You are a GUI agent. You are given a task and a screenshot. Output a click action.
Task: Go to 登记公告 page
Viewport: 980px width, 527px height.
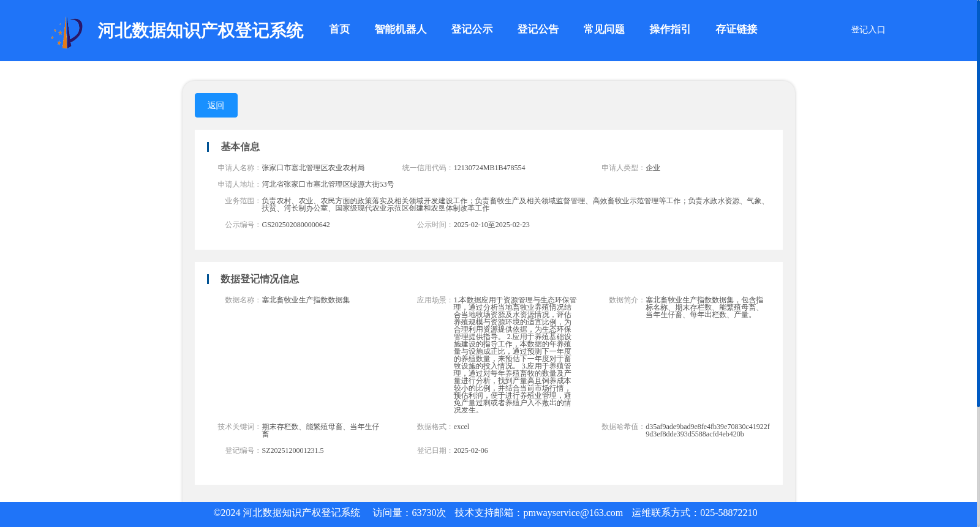point(538,29)
